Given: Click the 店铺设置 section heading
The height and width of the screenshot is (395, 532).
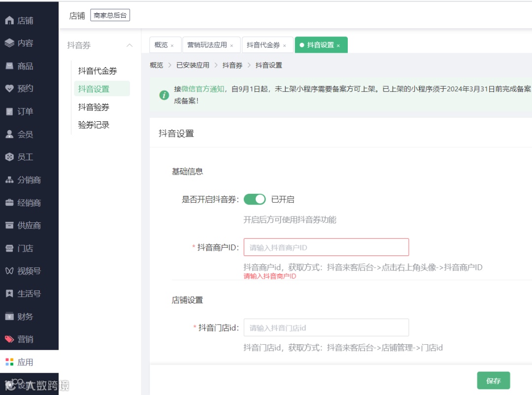Looking at the screenshot, I should [x=187, y=300].
